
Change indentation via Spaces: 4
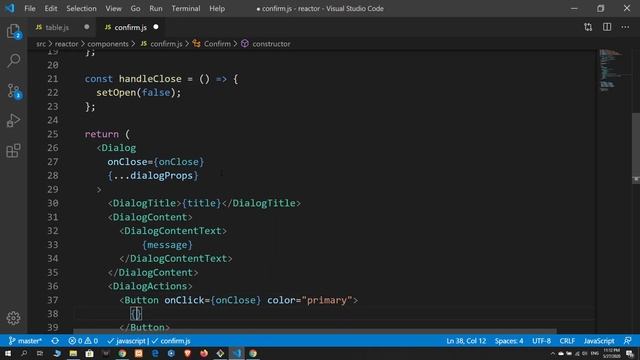[509, 341]
